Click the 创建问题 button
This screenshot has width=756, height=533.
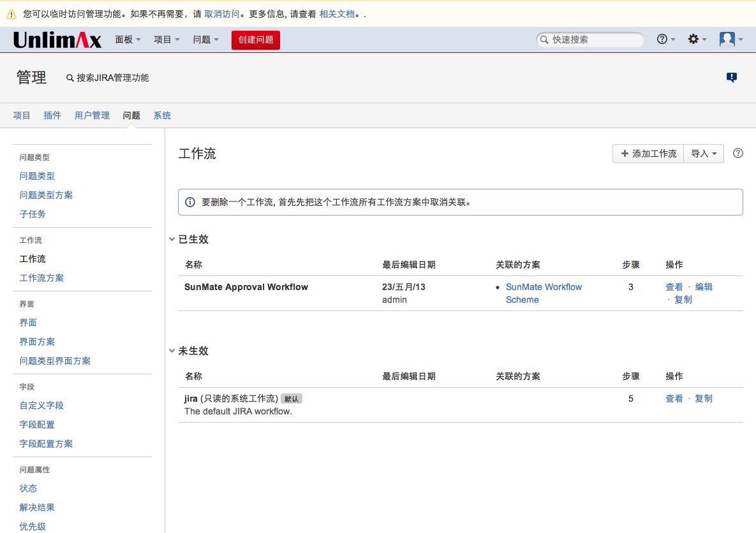(255, 40)
